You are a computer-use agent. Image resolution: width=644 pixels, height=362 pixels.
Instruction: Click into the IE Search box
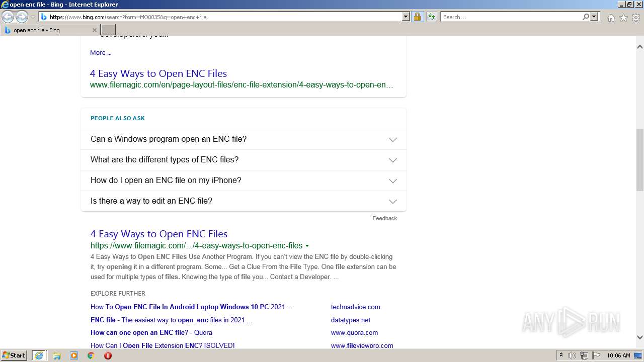point(511,17)
